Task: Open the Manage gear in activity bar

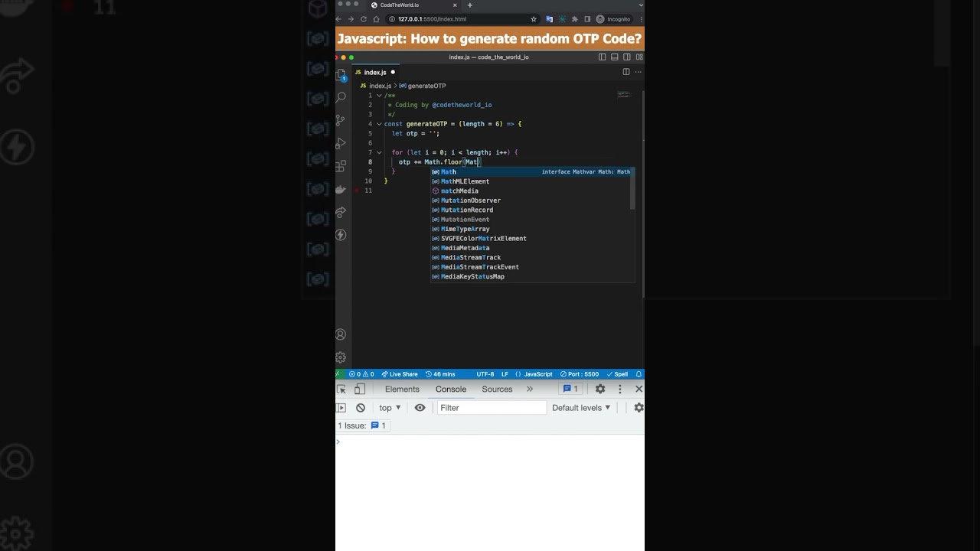Action: point(341,357)
